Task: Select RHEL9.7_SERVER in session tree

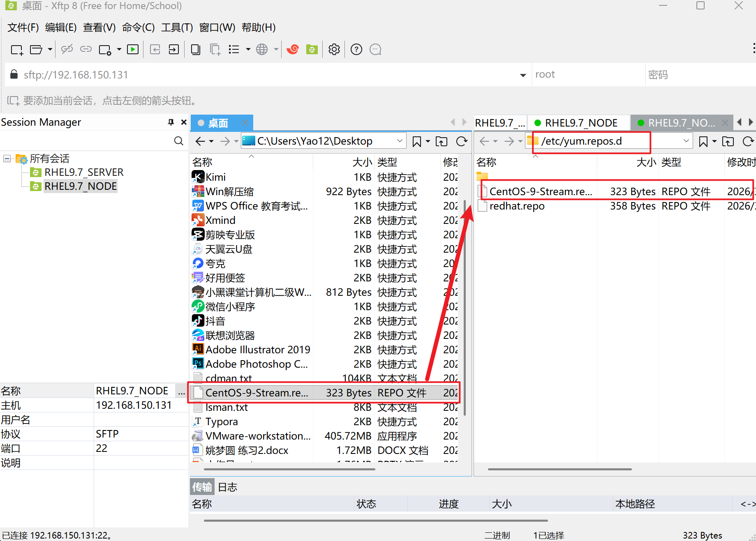Action: [x=84, y=172]
